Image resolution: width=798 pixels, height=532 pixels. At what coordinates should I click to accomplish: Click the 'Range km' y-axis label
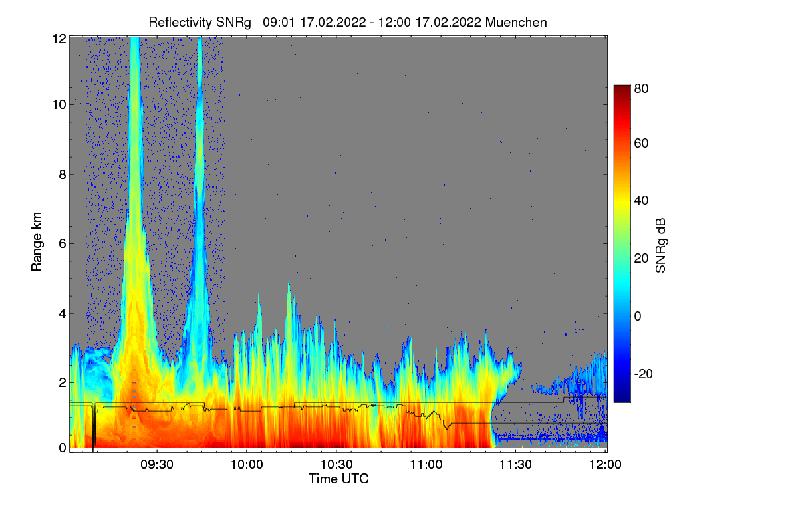(x=37, y=241)
